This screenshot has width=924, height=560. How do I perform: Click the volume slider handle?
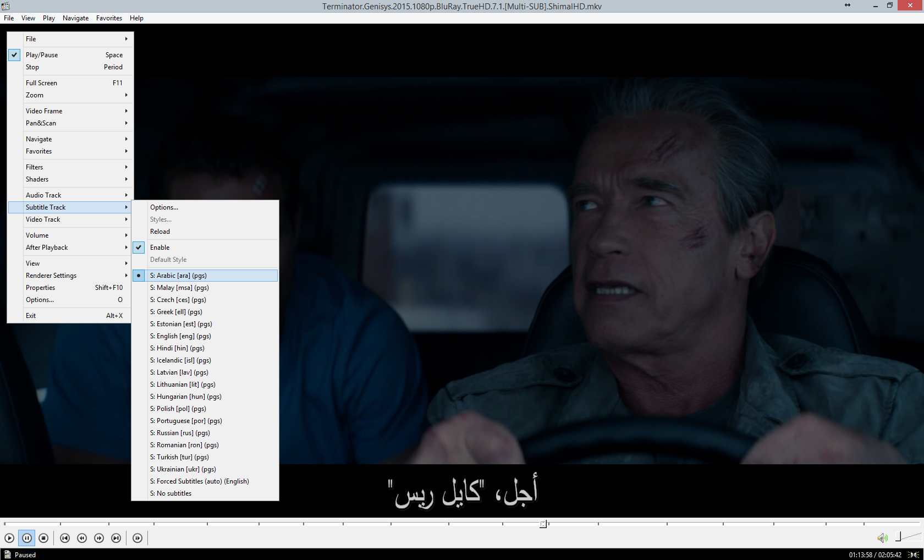[x=898, y=536]
